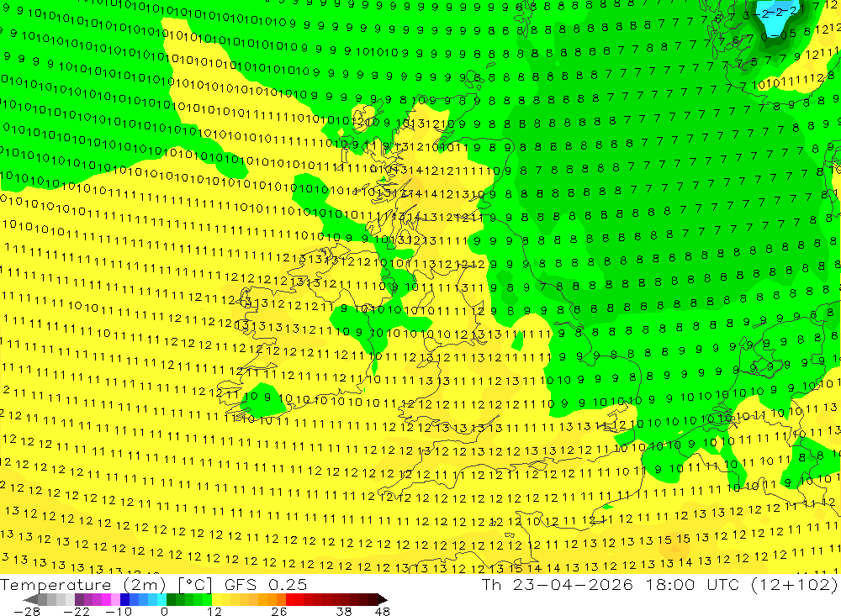Viewport: 841px width, 616px height.
Task: Click the 38 value on the color scale
Action: click(344, 611)
